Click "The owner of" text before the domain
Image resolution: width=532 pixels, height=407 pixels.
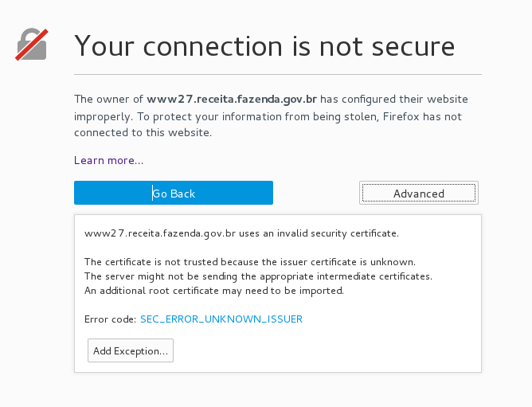[108, 99]
